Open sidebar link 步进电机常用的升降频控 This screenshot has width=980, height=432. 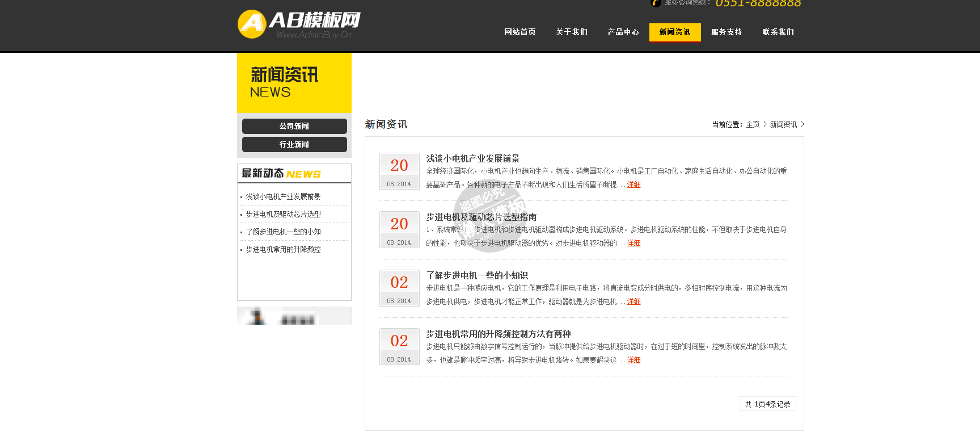[x=283, y=249]
